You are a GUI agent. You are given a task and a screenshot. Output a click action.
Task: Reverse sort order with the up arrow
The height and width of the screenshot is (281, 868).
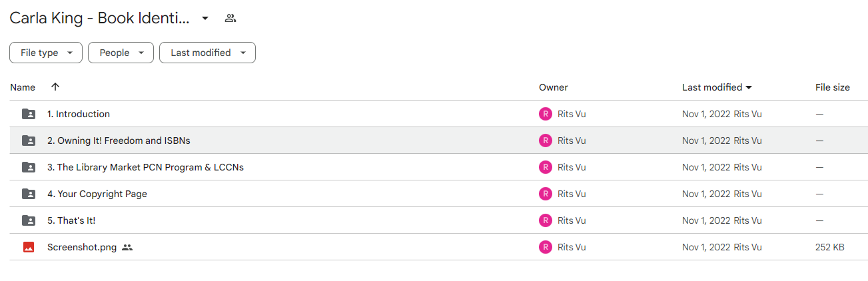[x=55, y=87]
